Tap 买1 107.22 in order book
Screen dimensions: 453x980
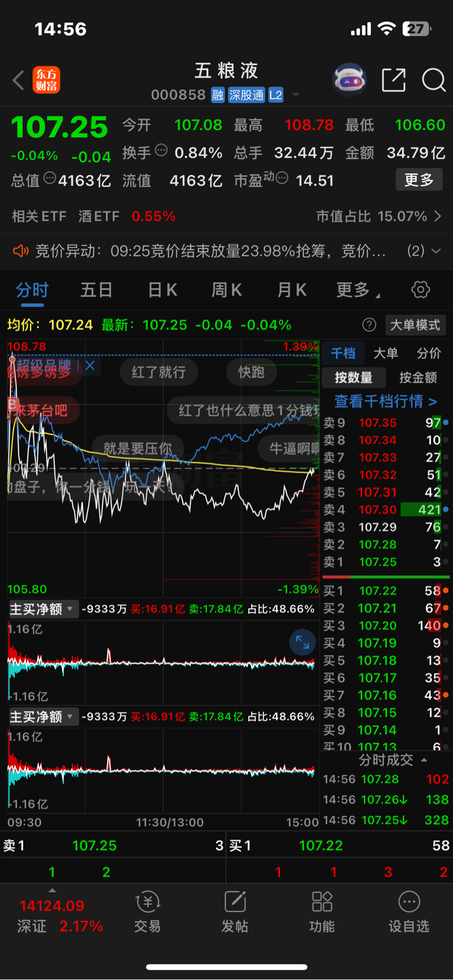click(386, 590)
